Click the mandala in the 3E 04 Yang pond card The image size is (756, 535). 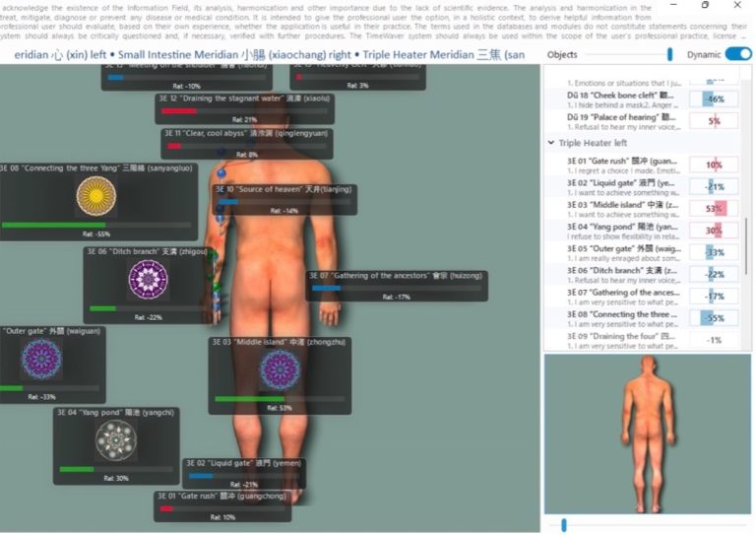(x=116, y=440)
